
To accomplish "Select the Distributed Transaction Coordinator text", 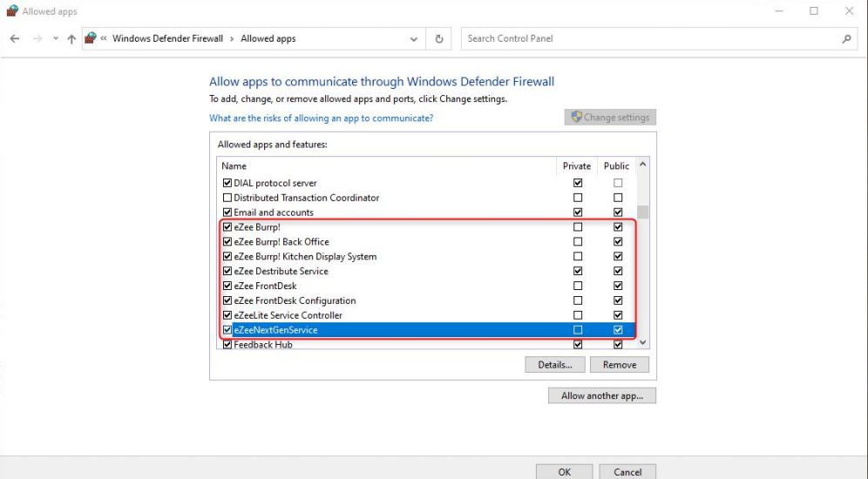I will 306,198.
